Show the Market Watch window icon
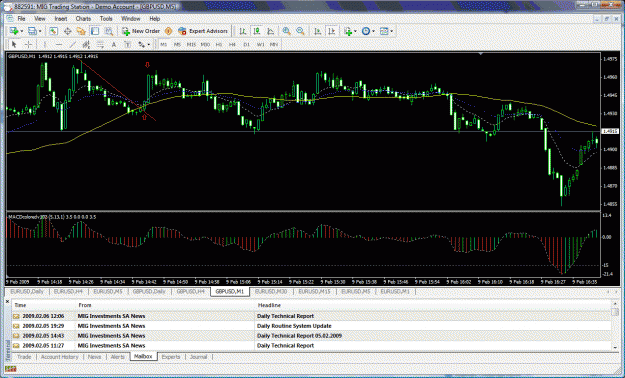625x378 pixels. click(53, 31)
